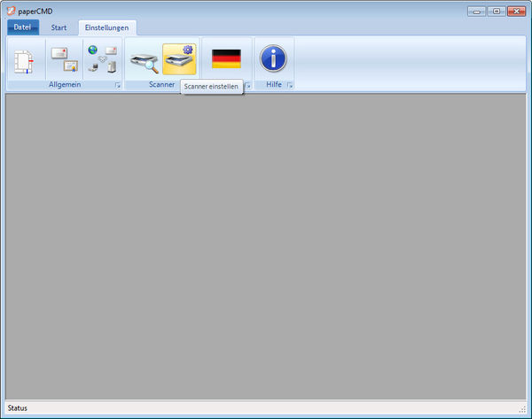This screenshot has height=419, width=532.
Task: Minimize the paperCMD window
Action: pyautogui.click(x=477, y=12)
